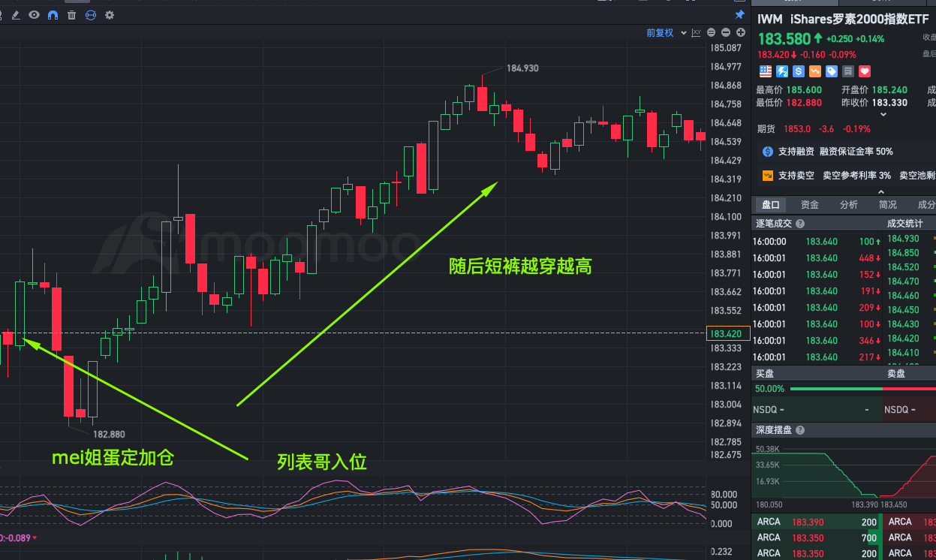Click the orange short-selling icon
This screenshot has width=936, height=560.
(815, 71)
